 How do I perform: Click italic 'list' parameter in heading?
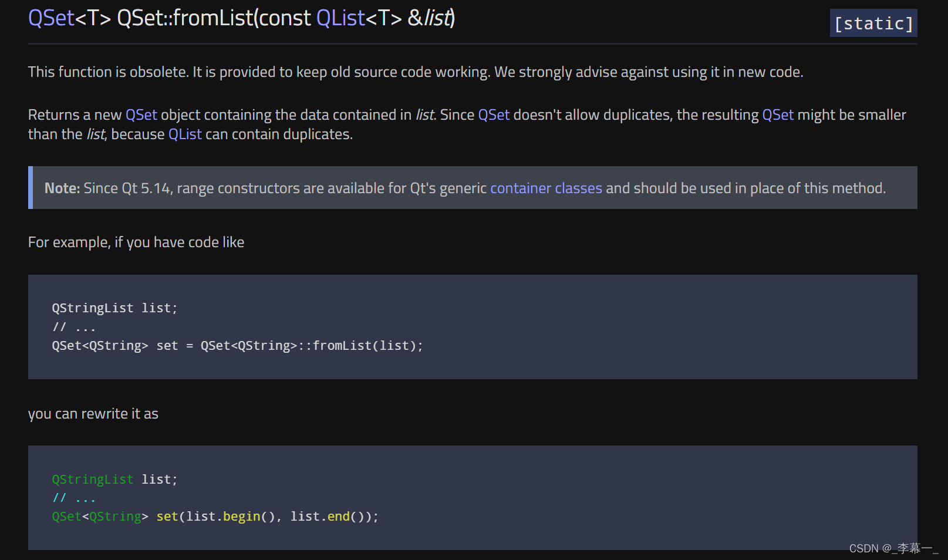(437, 18)
